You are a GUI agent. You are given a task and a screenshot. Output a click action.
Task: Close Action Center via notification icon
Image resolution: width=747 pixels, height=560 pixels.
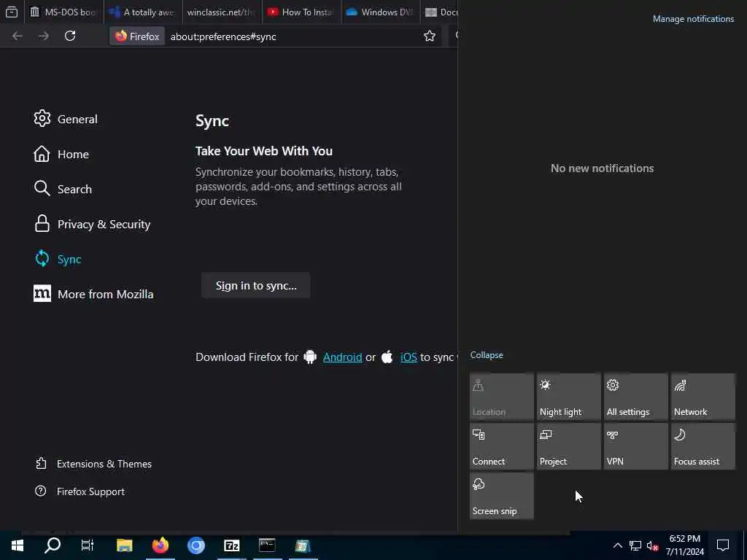723,545
